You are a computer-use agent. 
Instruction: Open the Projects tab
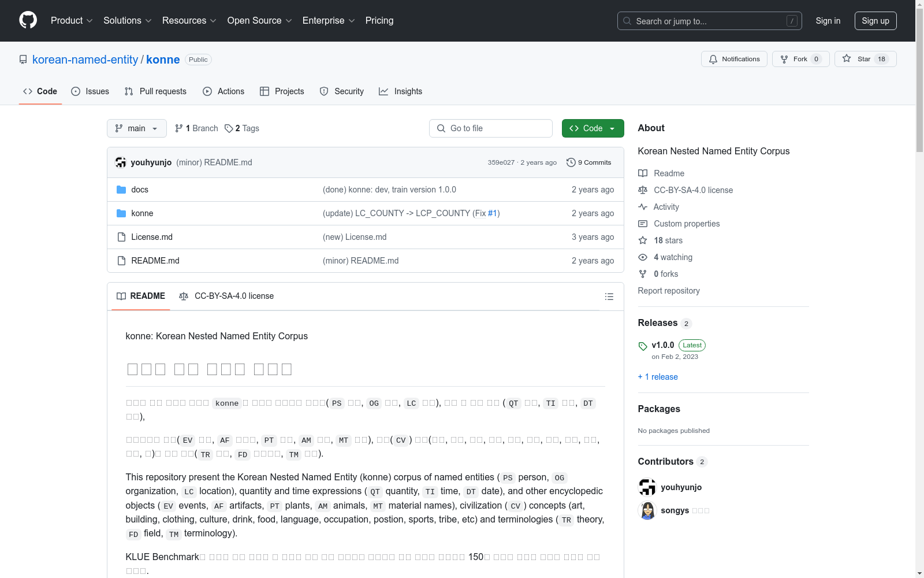282,91
